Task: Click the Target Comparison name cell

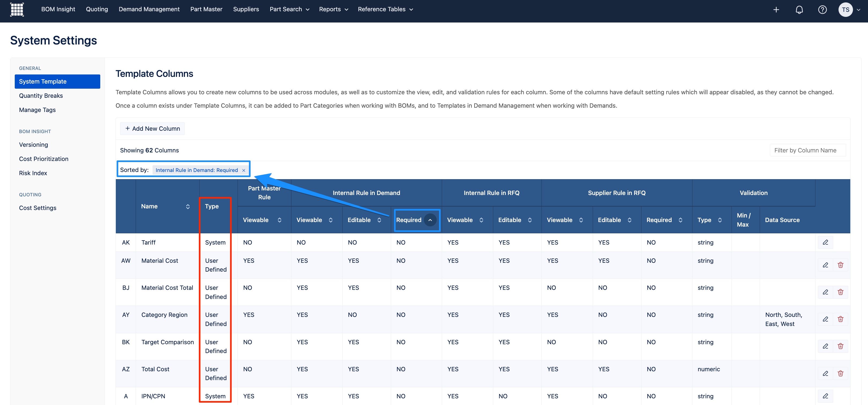Action: point(168,342)
